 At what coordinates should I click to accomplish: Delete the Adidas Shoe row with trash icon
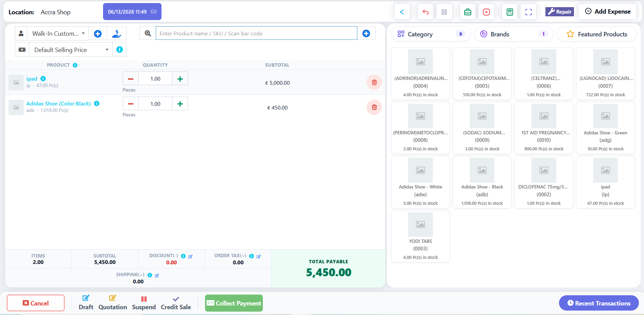pos(374,107)
